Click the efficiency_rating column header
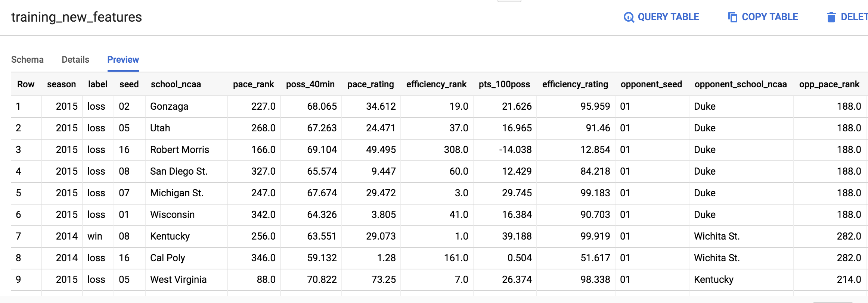 (576, 84)
